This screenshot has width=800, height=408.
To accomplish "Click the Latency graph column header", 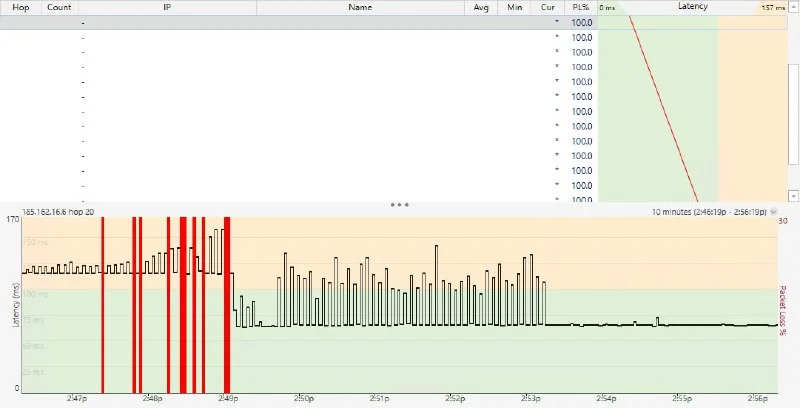I will 692,6.
